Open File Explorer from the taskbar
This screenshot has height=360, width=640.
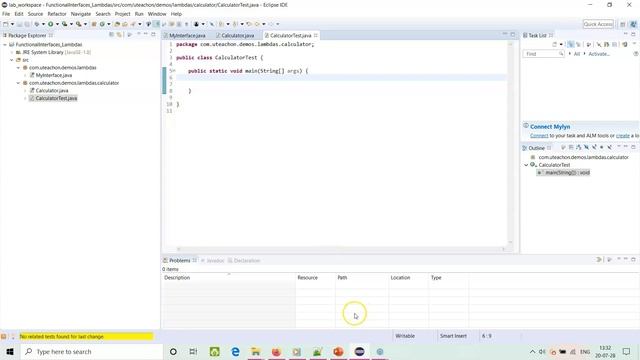(256, 351)
